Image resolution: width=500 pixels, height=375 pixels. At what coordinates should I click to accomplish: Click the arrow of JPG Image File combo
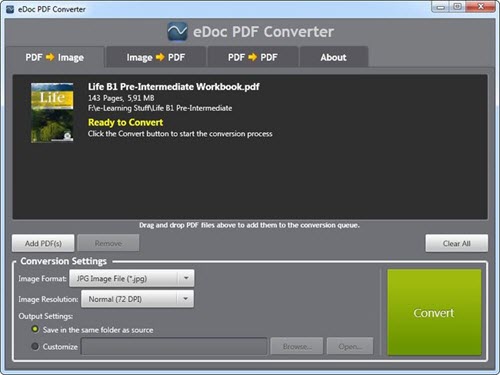point(186,278)
